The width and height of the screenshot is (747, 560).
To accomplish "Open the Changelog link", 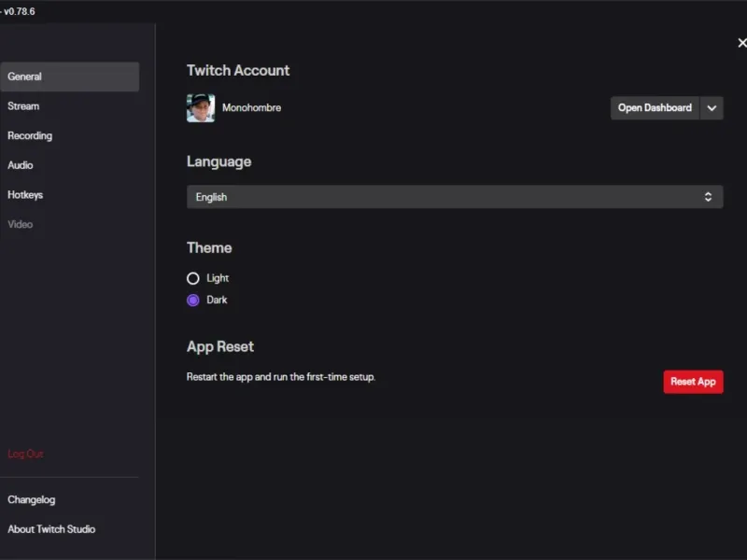I will click(32, 500).
